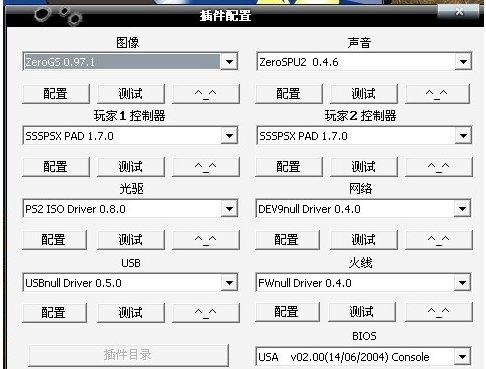Click the ^_^ button under 火线
The height and width of the screenshot is (369, 486).
click(x=439, y=312)
